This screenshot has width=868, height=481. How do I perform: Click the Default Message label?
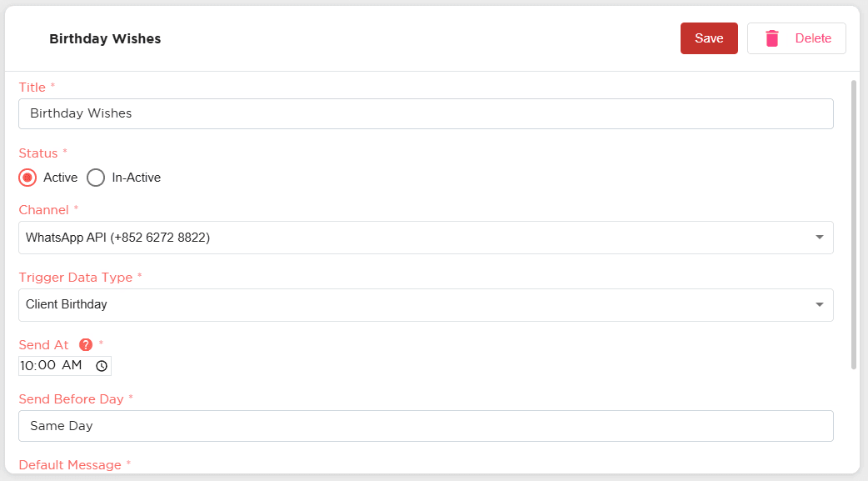pos(70,465)
